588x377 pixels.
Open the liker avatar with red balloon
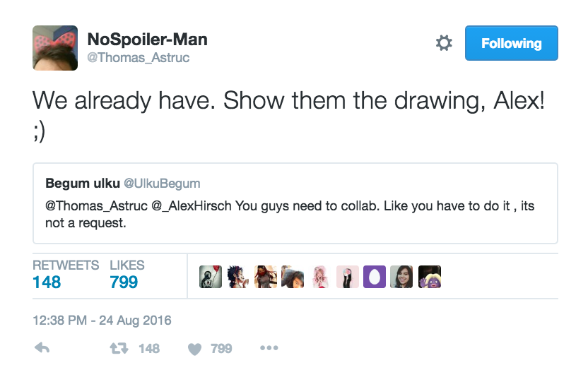tap(211, 277)
